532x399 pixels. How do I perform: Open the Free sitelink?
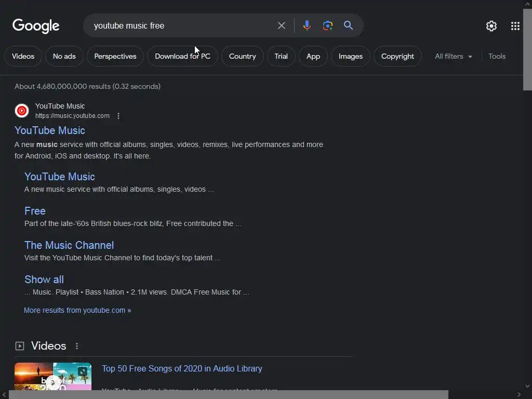click(x=35, y=211)
